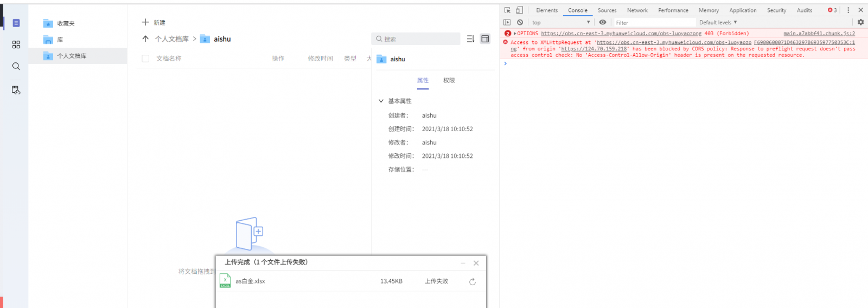Click the aishu breadcrumb folder
This screenshot has height=308, width=868.
click(x=216, y=39)
